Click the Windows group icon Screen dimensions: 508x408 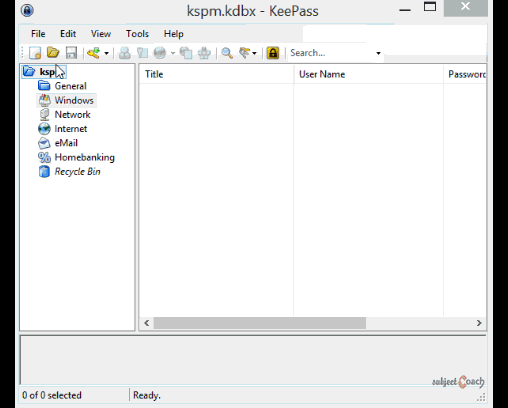pos(44,100)
